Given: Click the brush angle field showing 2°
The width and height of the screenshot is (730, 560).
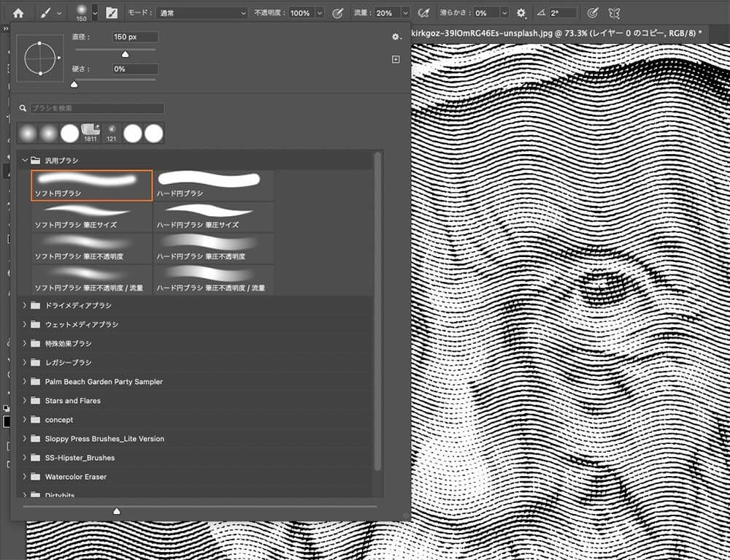Looking at the screenshot, I should click(x=563, y=13).
